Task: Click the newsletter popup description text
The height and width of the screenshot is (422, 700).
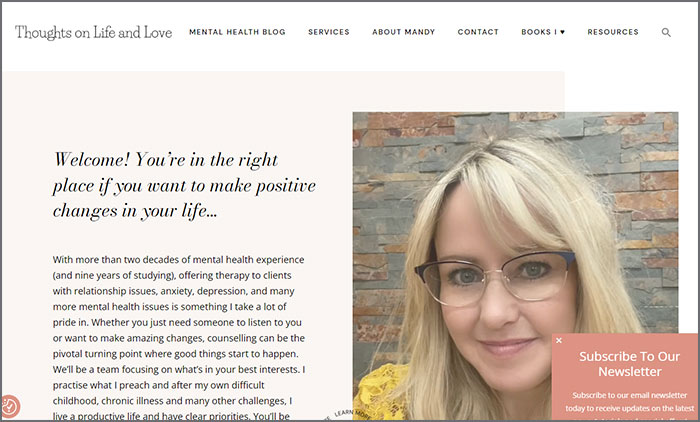Action: pos(629,404)
